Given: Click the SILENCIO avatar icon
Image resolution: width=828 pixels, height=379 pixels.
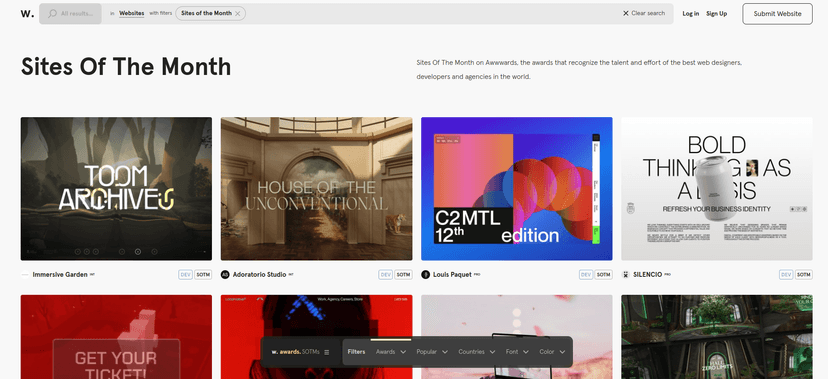Looking at the screenshot, I should pyautogui.click(x=625, y=274).
